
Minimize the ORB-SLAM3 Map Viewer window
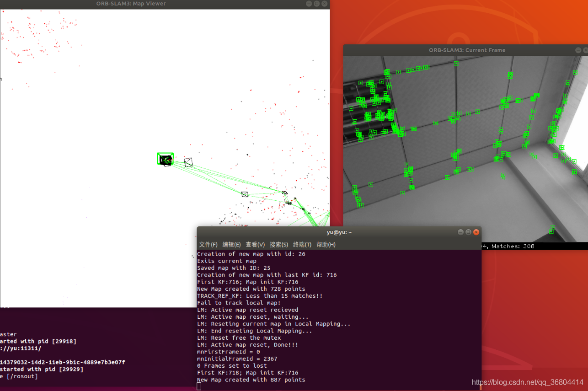[309, 4]
